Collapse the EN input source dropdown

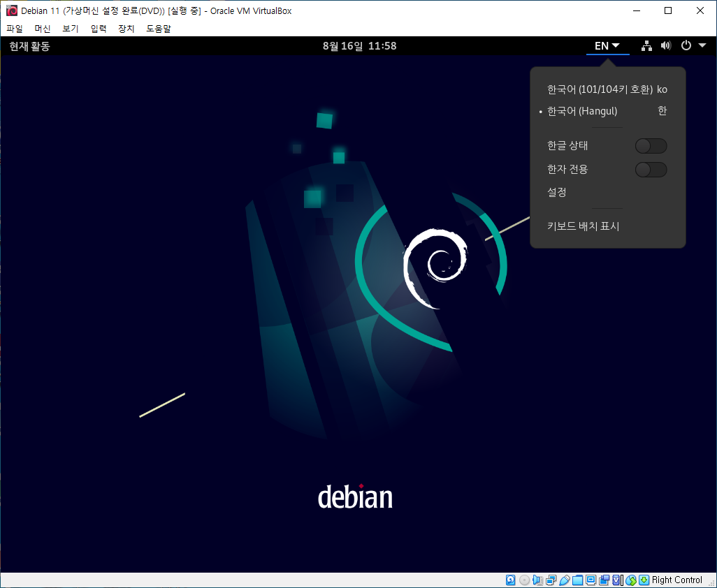click(608, 45)
